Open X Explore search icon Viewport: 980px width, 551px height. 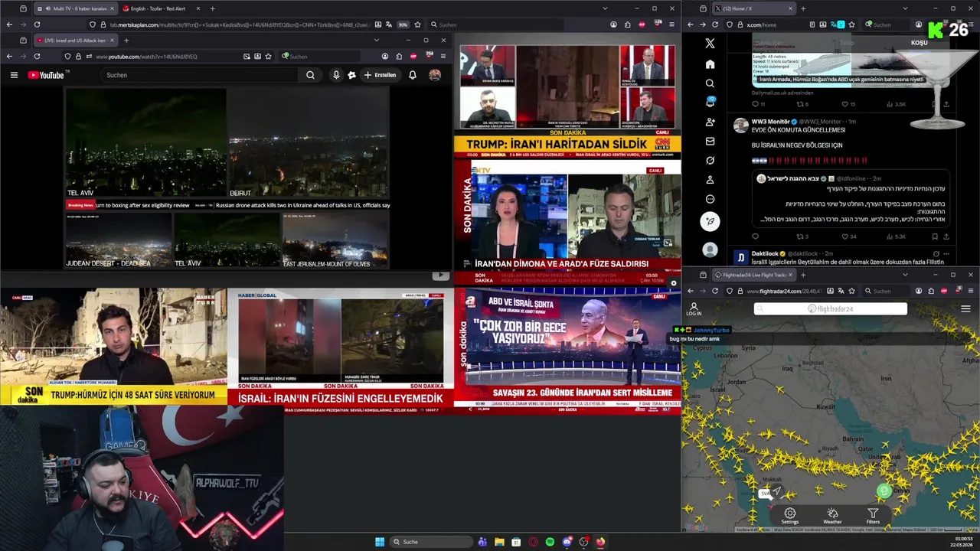pos(710,83)
